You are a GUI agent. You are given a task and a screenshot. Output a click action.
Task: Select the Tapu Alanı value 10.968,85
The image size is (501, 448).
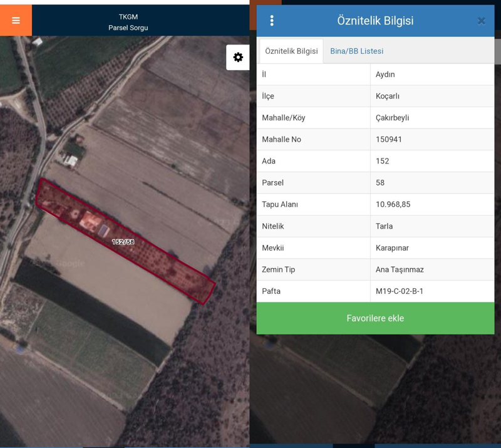393,204
